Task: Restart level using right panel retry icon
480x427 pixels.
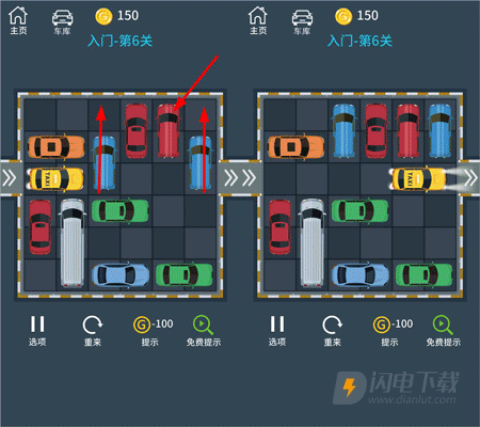Action: coord(332,331)
